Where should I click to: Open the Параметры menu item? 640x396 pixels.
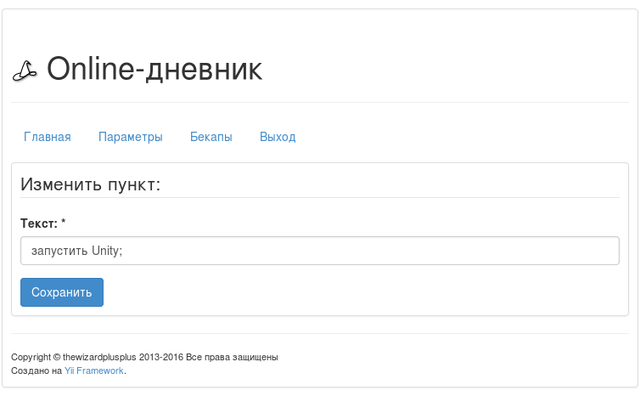[130, 136]
